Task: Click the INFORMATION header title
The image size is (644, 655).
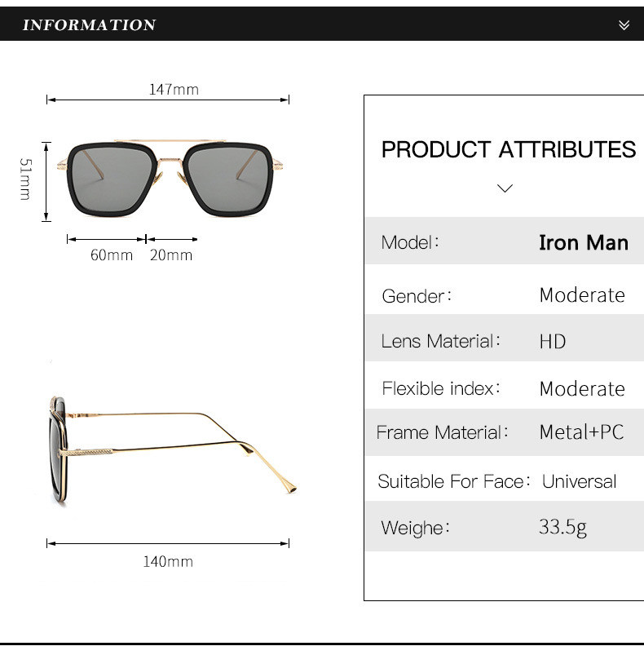Action: 89,25
